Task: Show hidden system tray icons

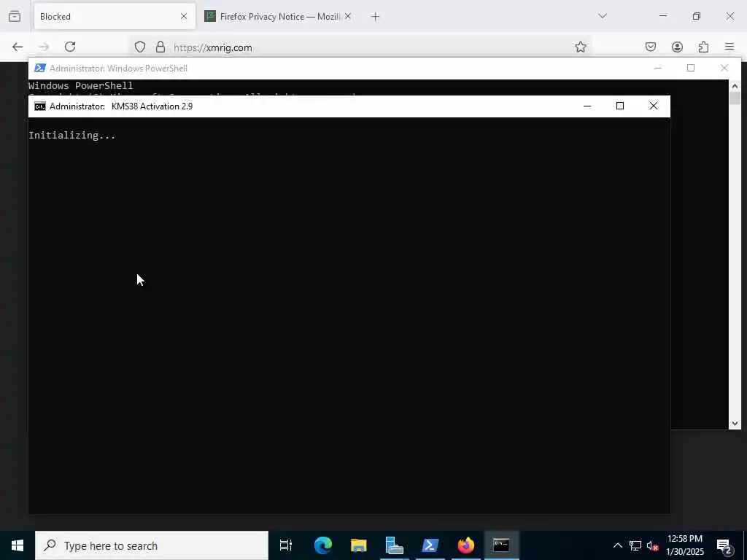Action: coord(617,545)
